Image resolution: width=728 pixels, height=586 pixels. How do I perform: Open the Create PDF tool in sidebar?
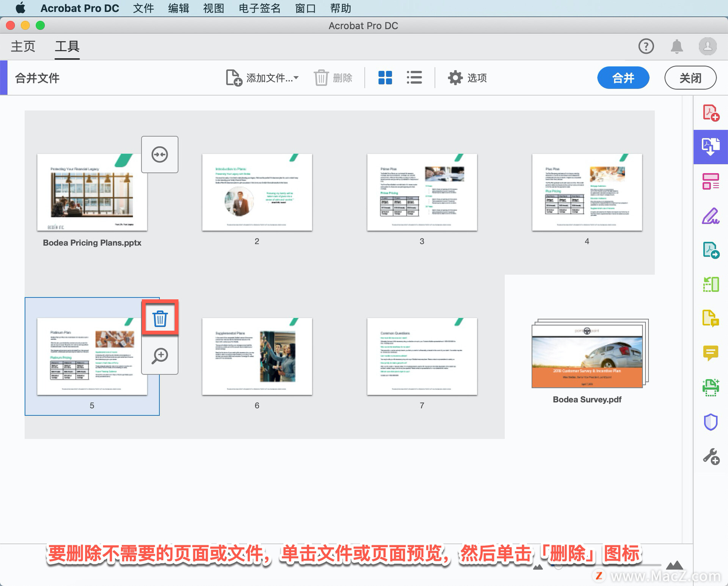[711, 113]
